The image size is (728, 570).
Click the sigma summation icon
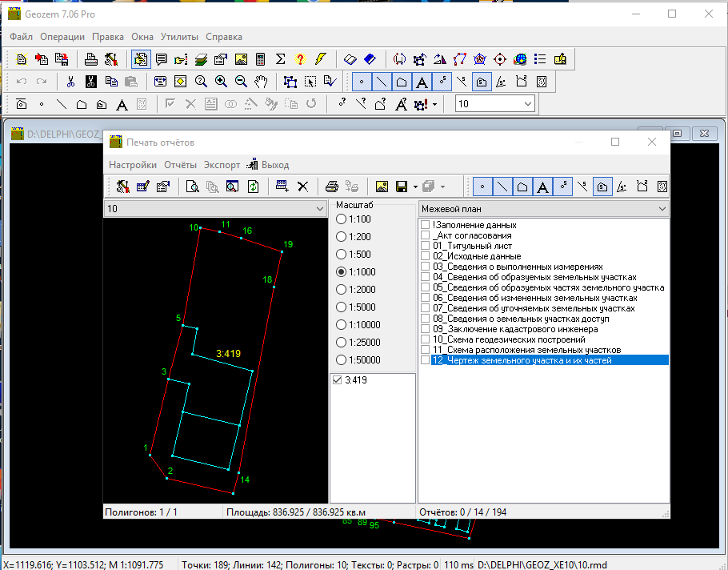pyautogui.click(x=280, y=59)
